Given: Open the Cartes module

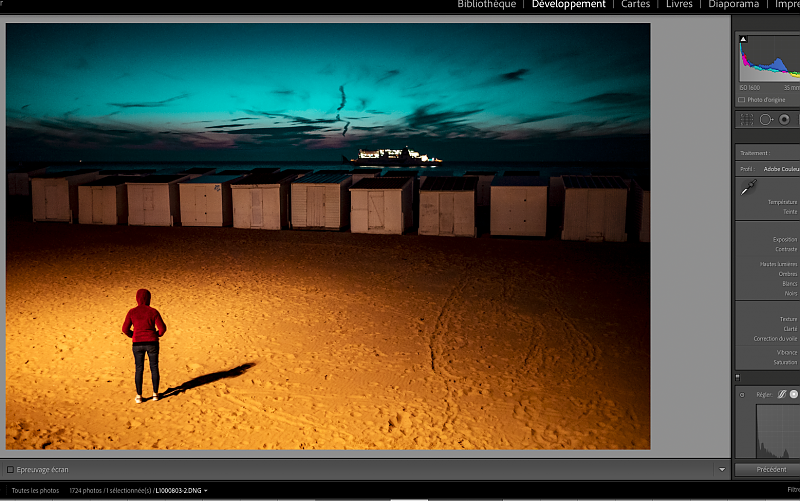Looking at the screenshot, I should [x=635, y=5].
